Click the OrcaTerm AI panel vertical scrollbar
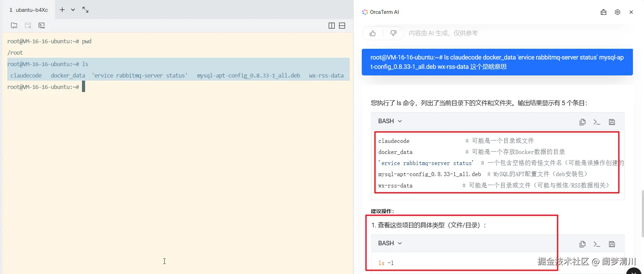This screenshot has width=644, height=274. tap(642, 213)
